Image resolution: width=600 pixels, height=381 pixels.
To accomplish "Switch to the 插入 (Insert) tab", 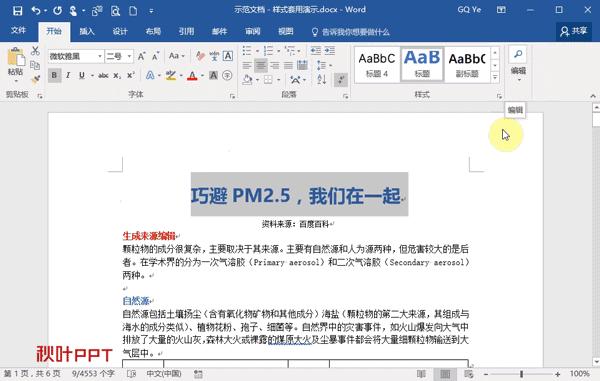I will point(87,31).
